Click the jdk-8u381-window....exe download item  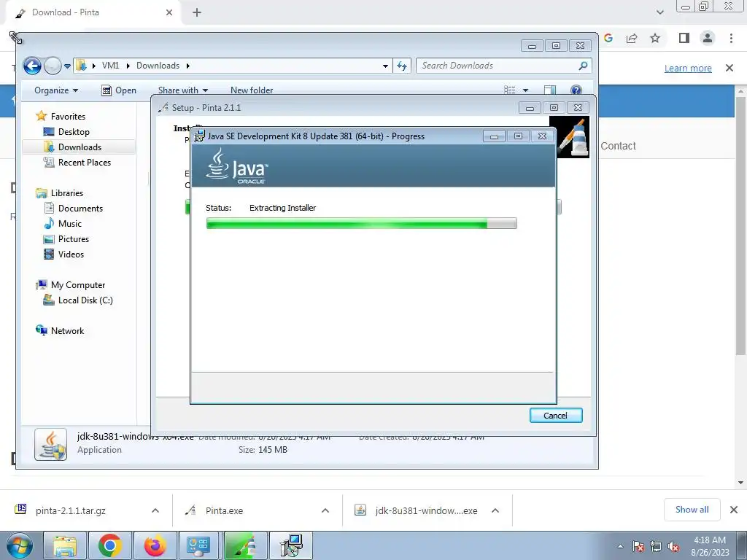[x=426, y=510]
